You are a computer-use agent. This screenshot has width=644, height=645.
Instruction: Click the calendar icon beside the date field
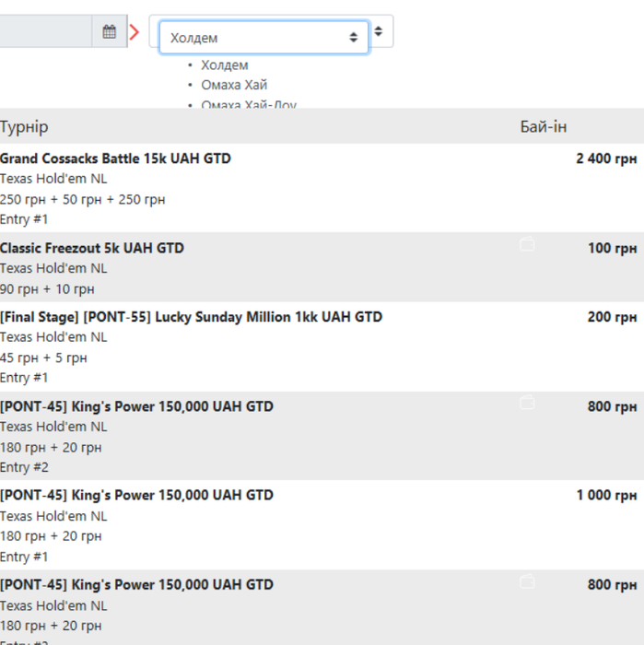(x=109, y=32)
